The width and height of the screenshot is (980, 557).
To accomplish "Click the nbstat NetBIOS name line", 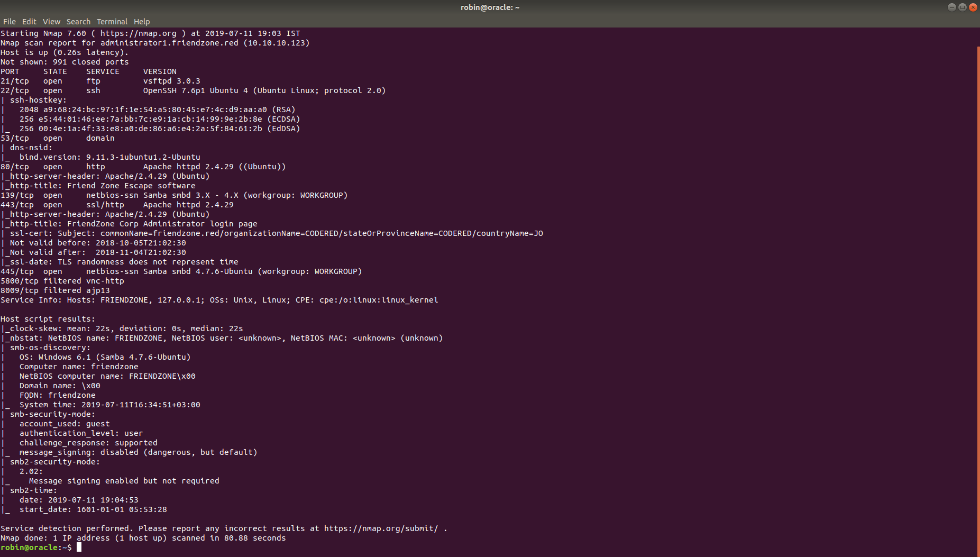I will [222, 338].
